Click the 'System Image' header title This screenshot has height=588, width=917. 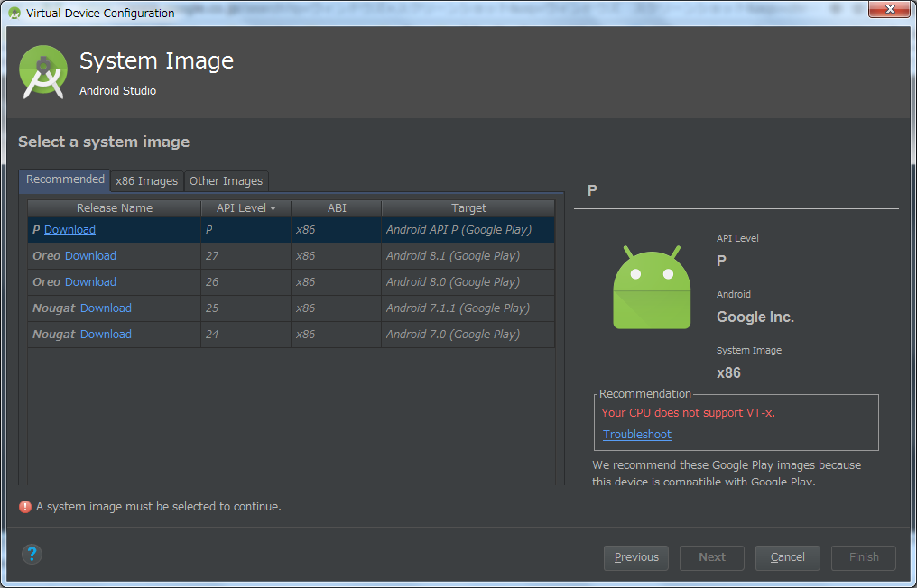157,60
